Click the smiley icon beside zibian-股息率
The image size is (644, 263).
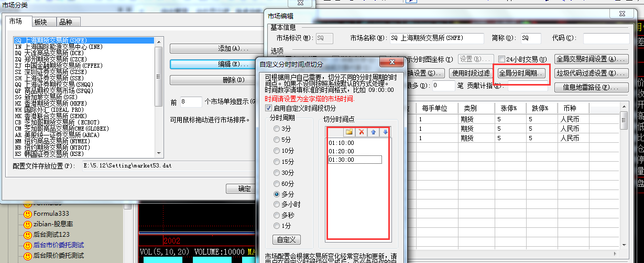[x=27, y=224]
